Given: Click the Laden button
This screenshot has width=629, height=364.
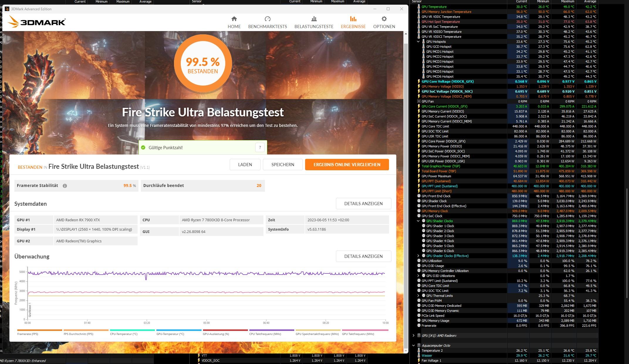Looking at the screenshot, I should [x=245, y=164].
